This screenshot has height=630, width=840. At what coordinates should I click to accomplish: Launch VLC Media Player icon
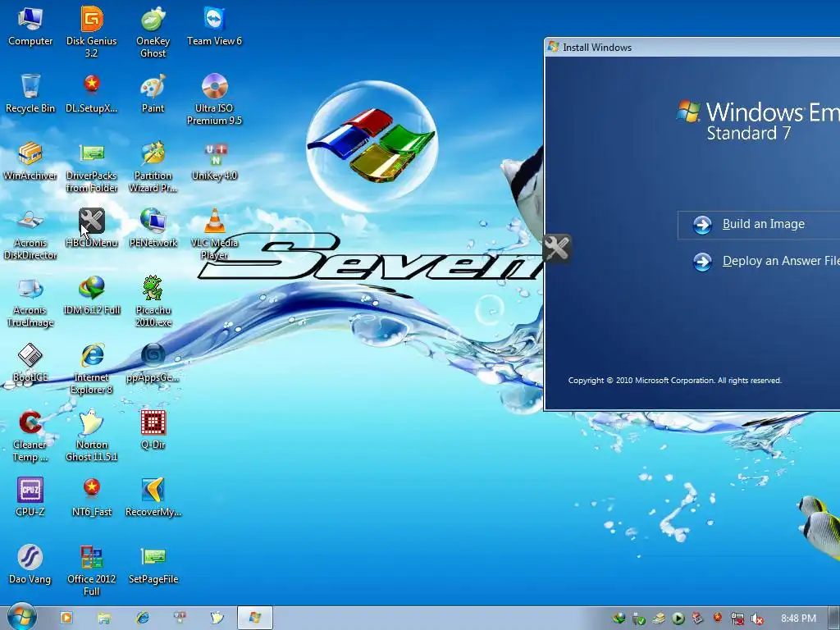[x=214, y=234]
